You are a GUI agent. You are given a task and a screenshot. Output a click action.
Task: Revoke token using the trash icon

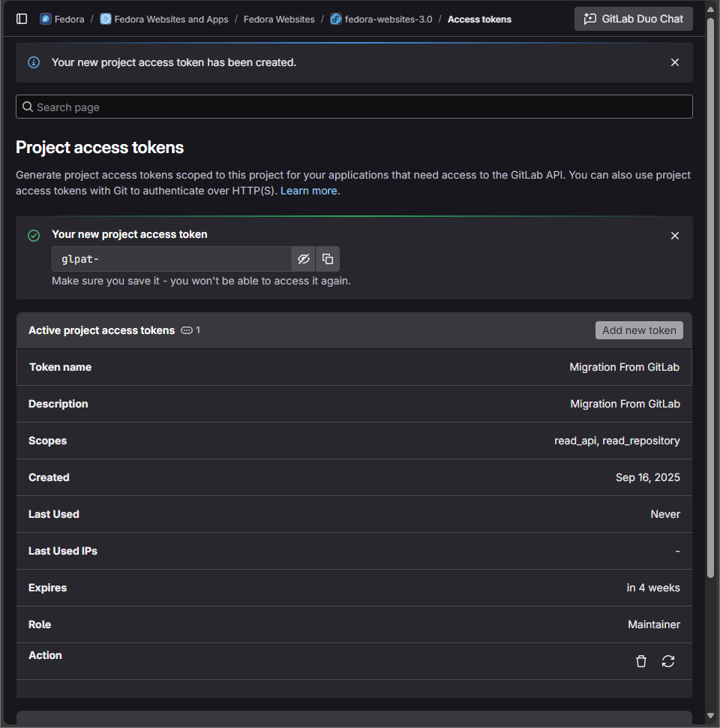click(x=641, y=661)
